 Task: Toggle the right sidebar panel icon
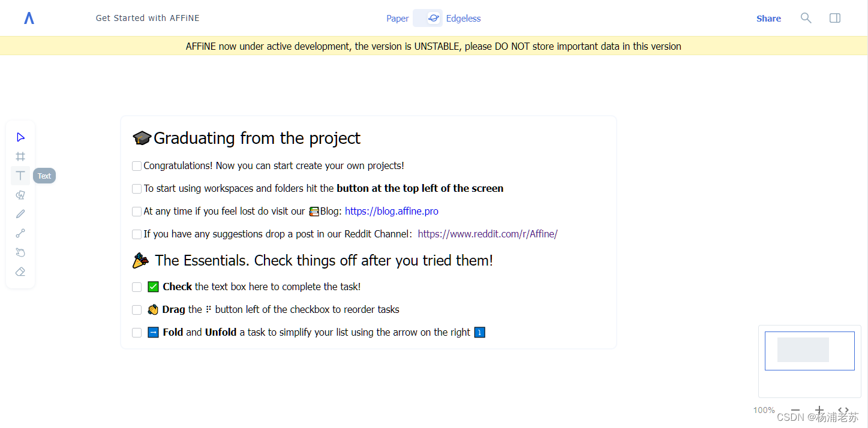[835, 18]
